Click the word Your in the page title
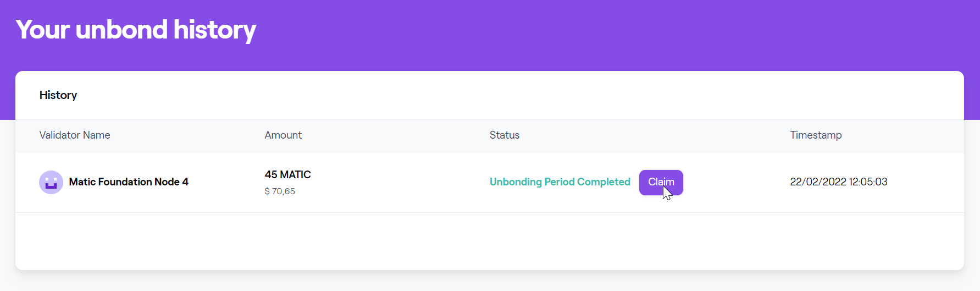980x291 pixels. (x=43, y=30)
